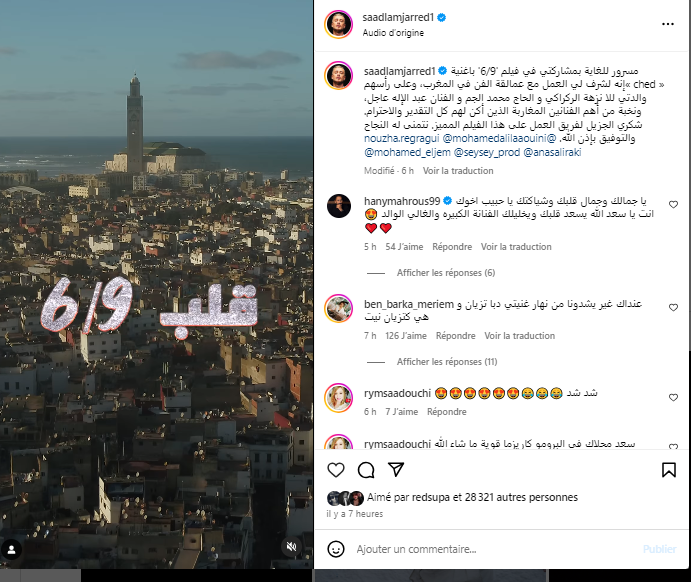Image resolution: width=691 pixels, height=582 pixels.
Task: Like hanymahrous99's comment
Action: (673, 204)
